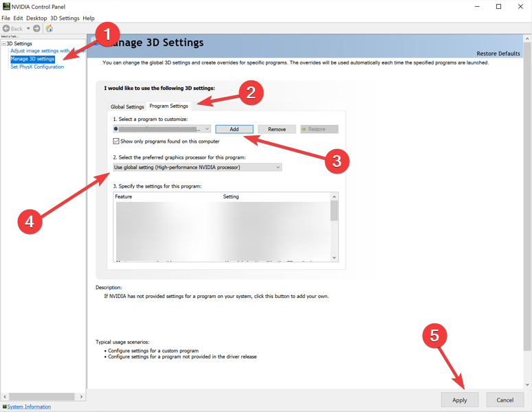The width and height of the screenshot is (532, 412).
Task: Open the Back history dropdown arrow
Action: tap(28, 29)
